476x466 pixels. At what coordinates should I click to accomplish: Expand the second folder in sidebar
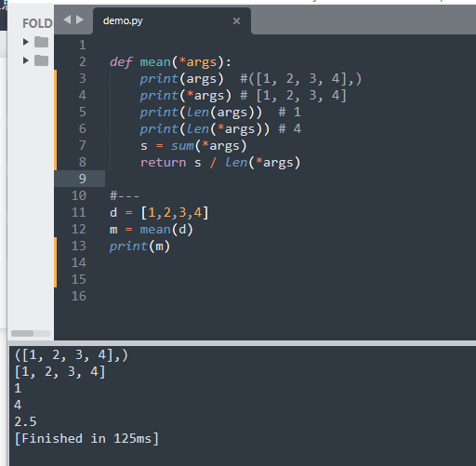point(26,60)
